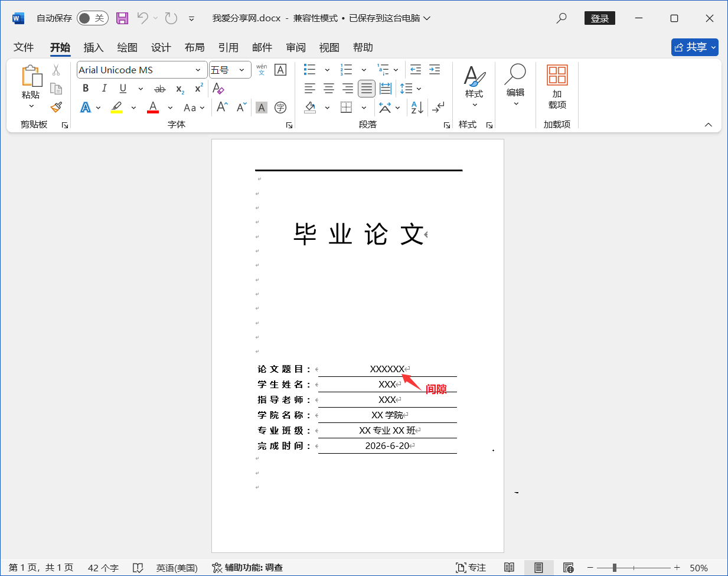Open 辅助功能: 调查 accessibility checker
This screenshot has width=728, height=576.
coord(247,568)
